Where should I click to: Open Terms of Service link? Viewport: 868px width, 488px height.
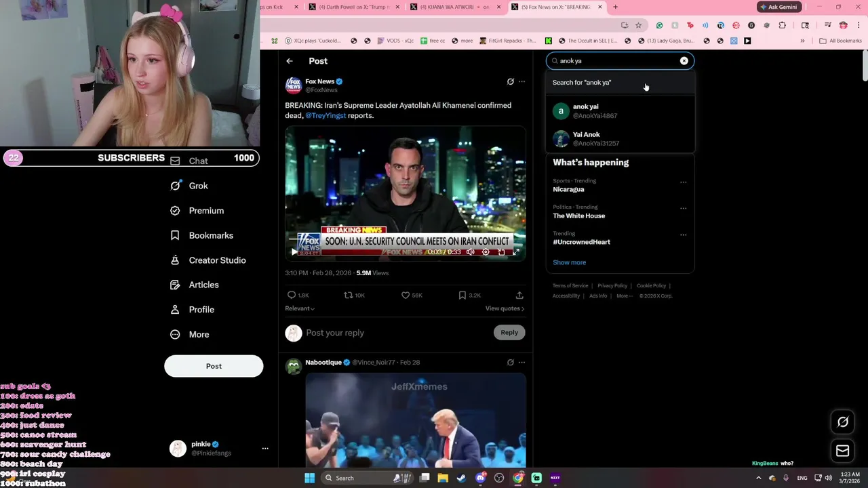pyautogui.click(x=570, y=285)
